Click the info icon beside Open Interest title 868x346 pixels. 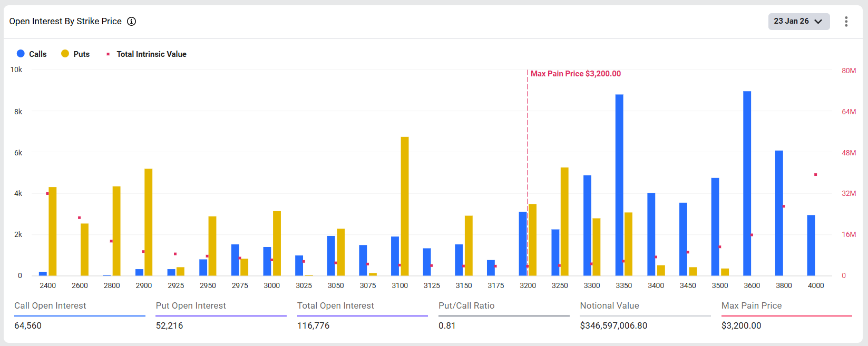[132, 21]
